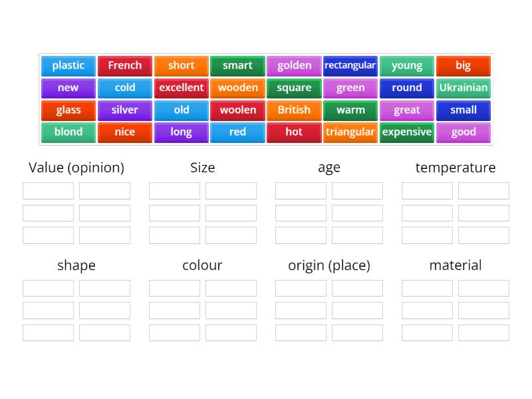Choose the 'hot' word tile
532x399 pixels.
tap(294, 132)
